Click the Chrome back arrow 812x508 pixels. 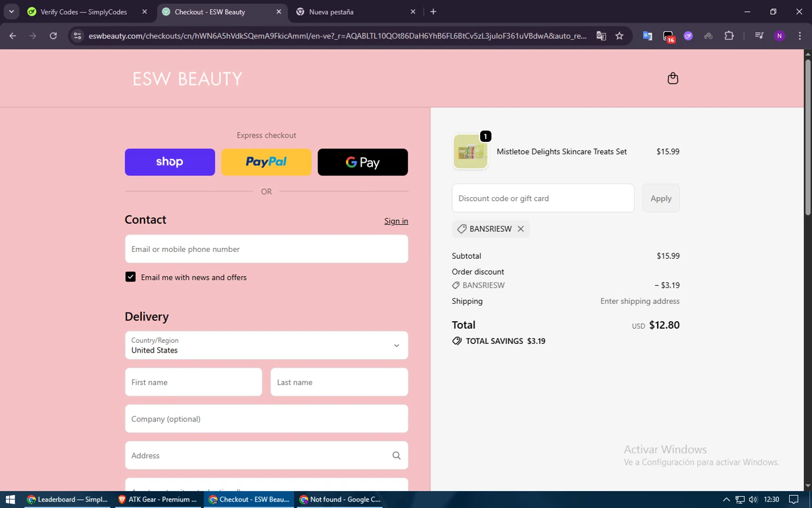tap(13, 36)
